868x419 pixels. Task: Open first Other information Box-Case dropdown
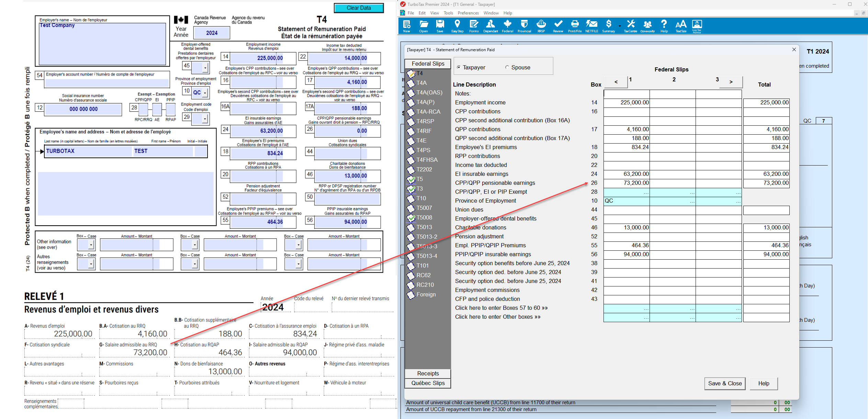coord(91,245)
